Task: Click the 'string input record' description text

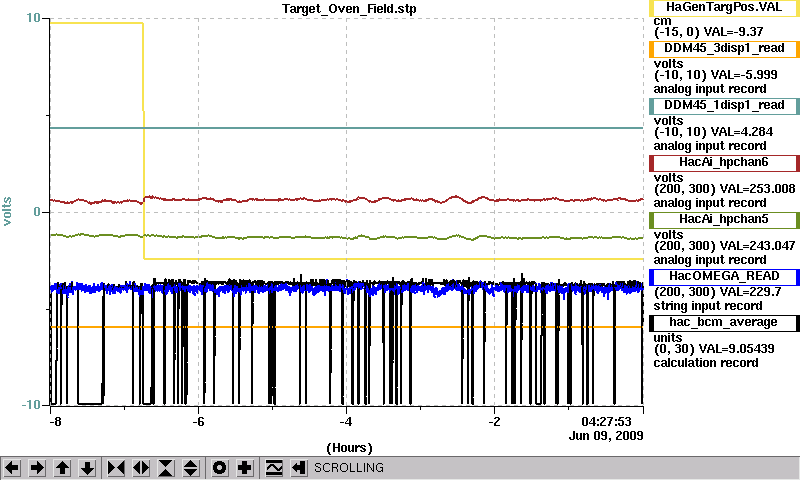Action: coord(708,306)
